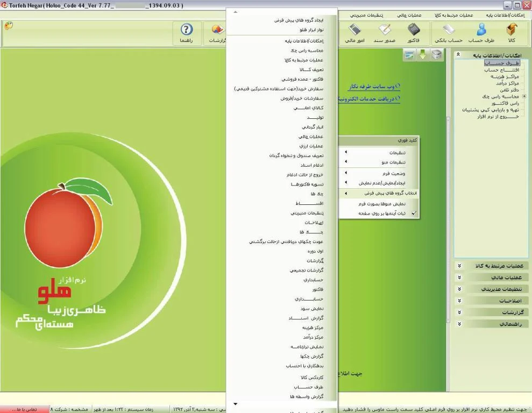Image resolution: width=532 pixels, height=413 pixels.
Task: Follow the وب سایت طرفه نگار link
Action: [x=374, y=87]
